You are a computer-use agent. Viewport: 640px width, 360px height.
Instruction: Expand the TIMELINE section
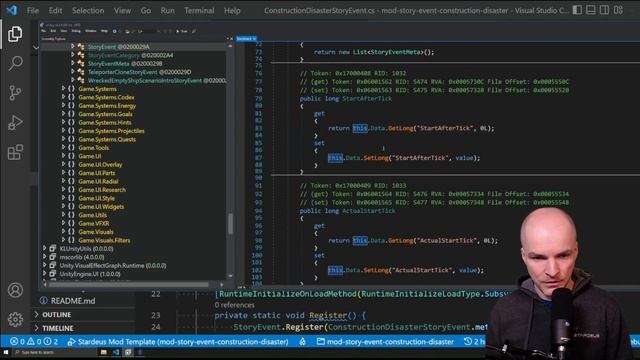[x=58, y=328]
